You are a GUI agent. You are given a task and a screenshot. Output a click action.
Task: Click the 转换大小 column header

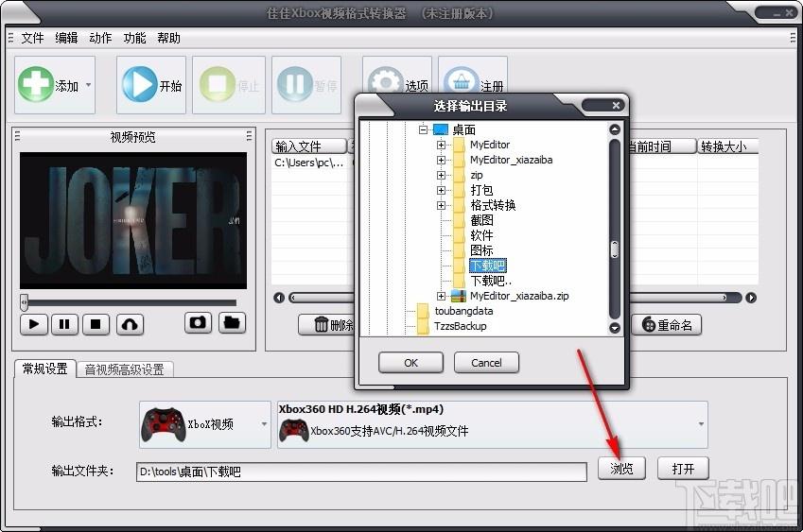727,146
